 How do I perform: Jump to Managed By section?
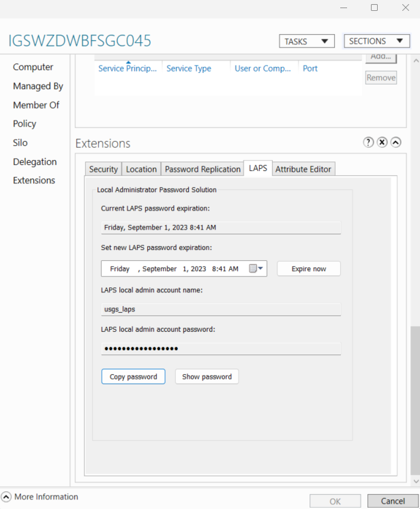pyautogui.click(x=38, y=86)
